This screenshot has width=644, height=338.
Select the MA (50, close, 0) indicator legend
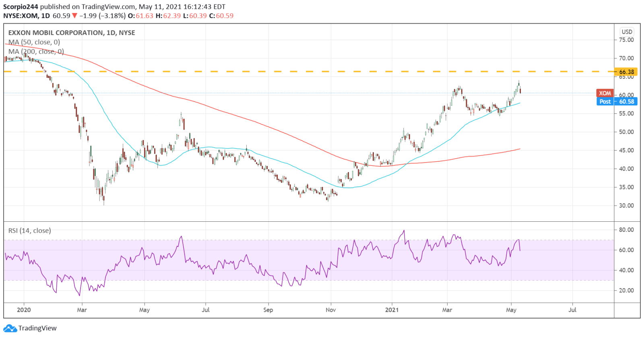pos(34,42)
